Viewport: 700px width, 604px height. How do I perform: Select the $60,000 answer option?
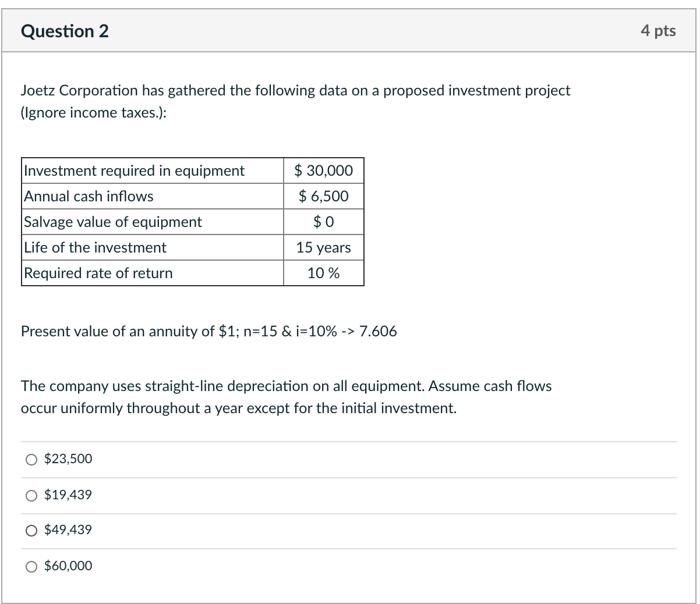click(x=31, y=566)
